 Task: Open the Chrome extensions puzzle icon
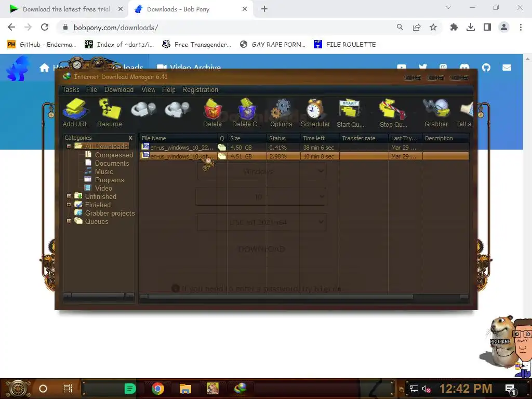coord(454,27)
